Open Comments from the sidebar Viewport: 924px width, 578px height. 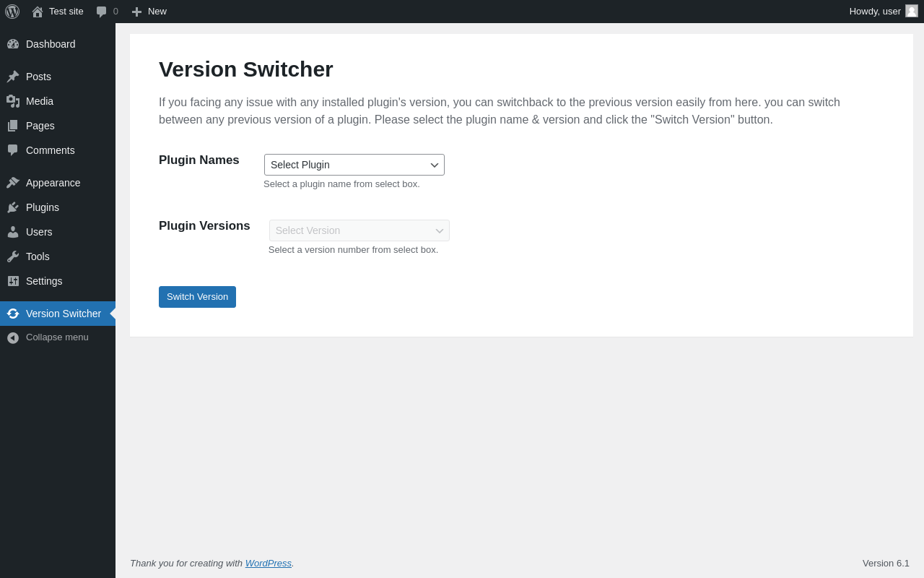tap(58, 150)
